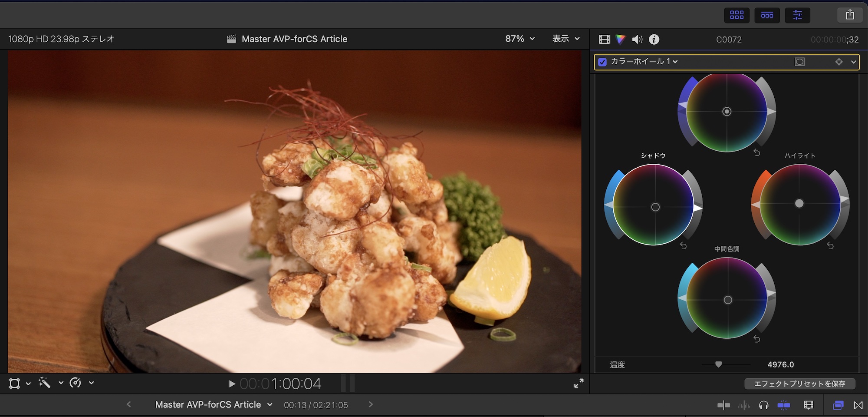Click the food video preview in viewer
The height and width of the screenshot is (417, 868).
pyautogui.click(x=295, y=212)
